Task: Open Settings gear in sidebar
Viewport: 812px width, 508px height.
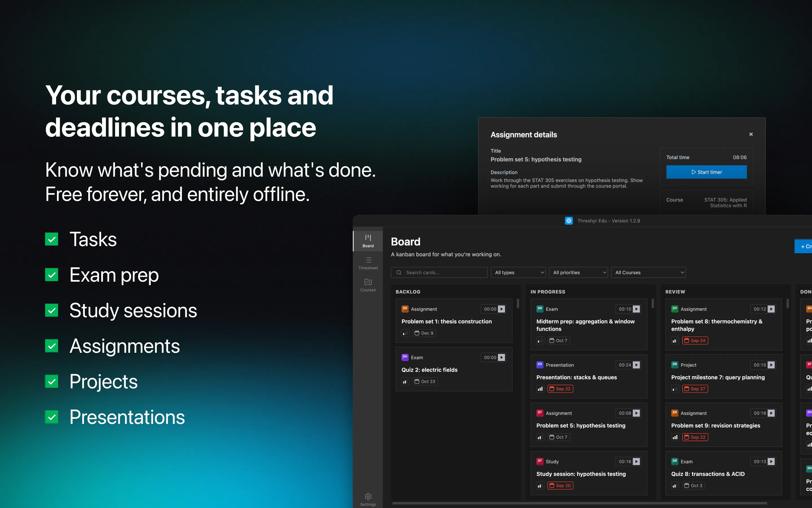Action: (368, 499)
